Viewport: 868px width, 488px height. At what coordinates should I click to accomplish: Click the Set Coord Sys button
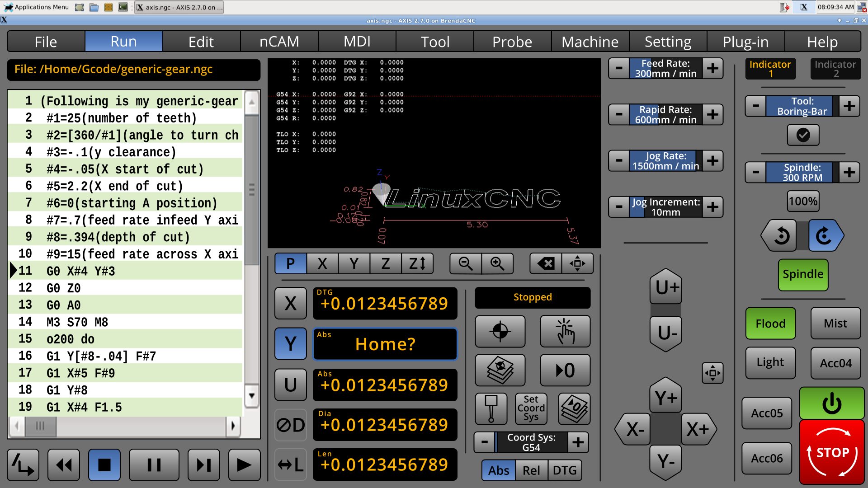coord(531,409)
